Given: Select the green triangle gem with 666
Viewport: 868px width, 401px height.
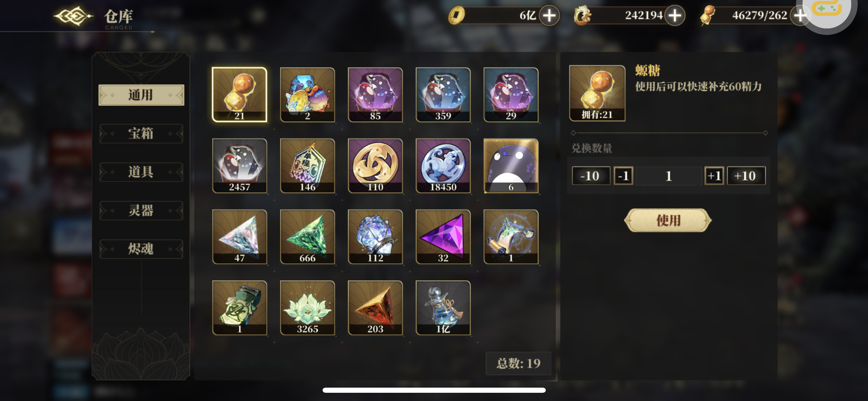Looking at the screenshot, I should click(x=307, y=237).
